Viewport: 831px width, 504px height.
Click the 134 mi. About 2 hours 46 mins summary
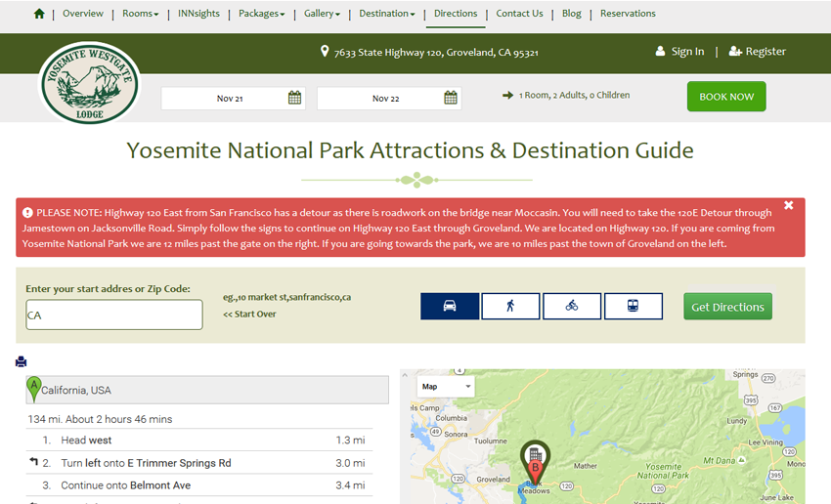coord(100,419)
